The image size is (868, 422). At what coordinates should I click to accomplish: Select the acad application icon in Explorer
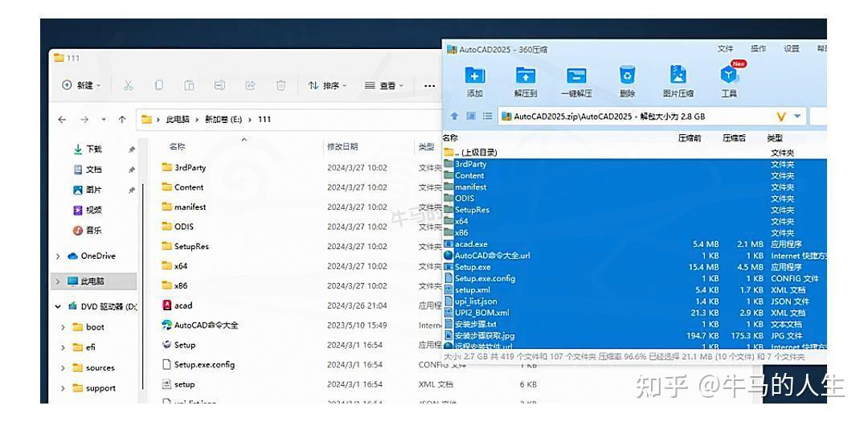point(166,305)
